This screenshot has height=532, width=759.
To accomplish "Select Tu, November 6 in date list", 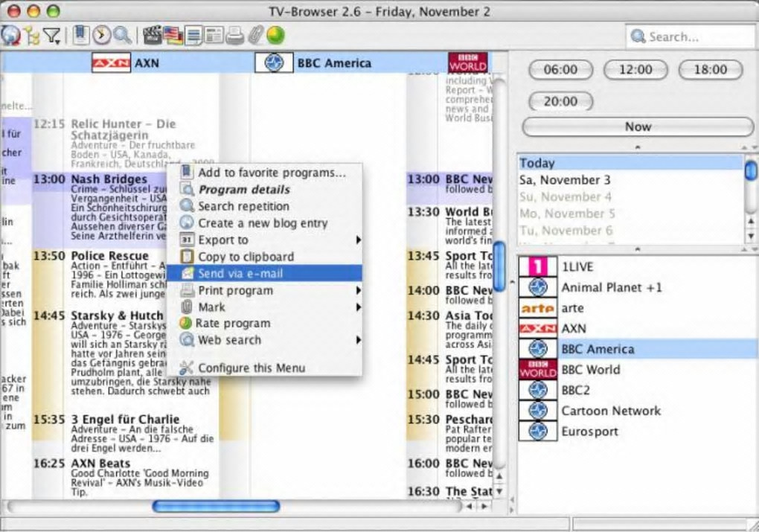I will coord(631,231).
